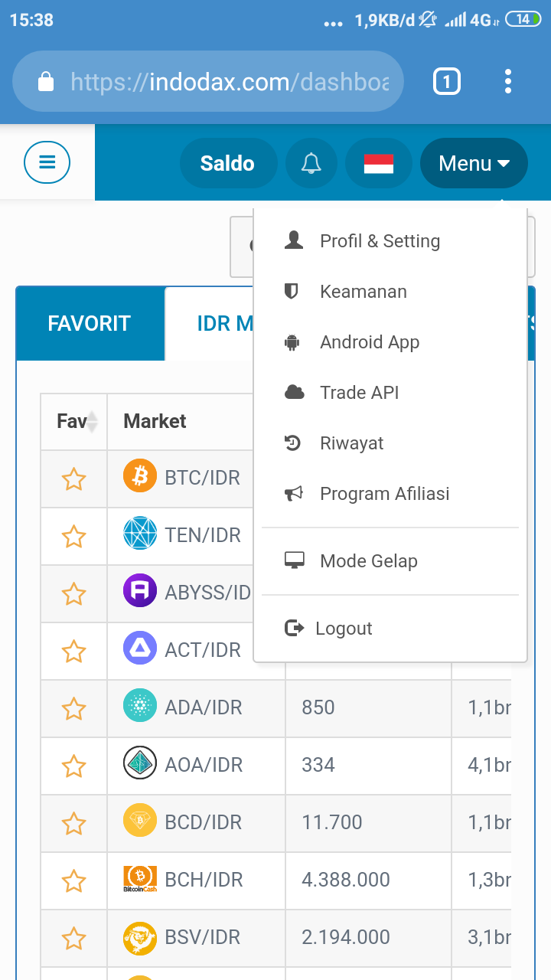Open browser tab switcher showing 1
Viewport: 551px width, 980px height.
tap(447, 81)
